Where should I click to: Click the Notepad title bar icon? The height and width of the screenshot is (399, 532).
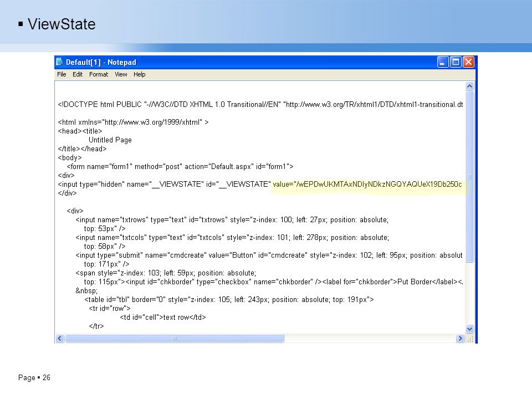59,62
